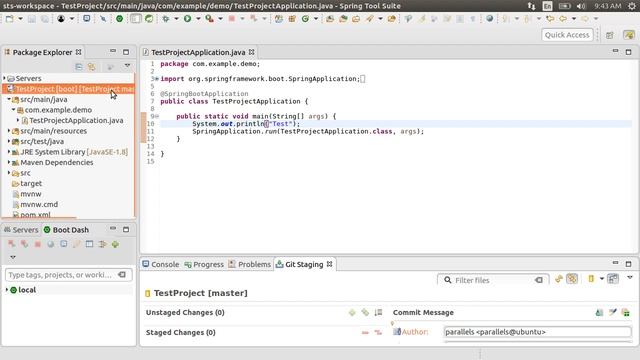Collapse the com.example.demo package

[x=14, y=110]
